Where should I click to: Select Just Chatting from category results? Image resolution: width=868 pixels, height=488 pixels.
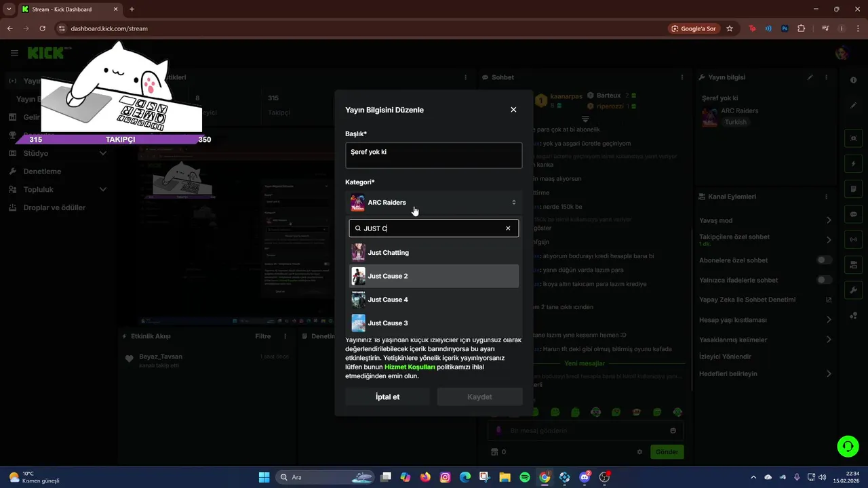tap(433, 253)
